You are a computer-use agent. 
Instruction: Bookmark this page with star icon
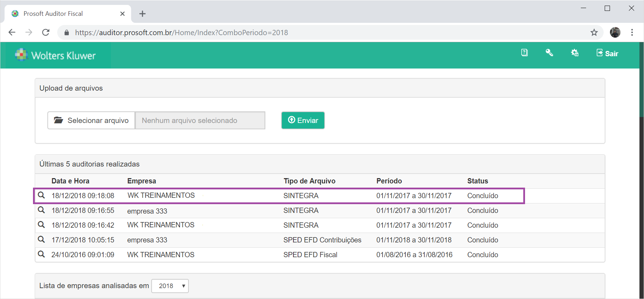pyautogui.click(x=594, y=32)
